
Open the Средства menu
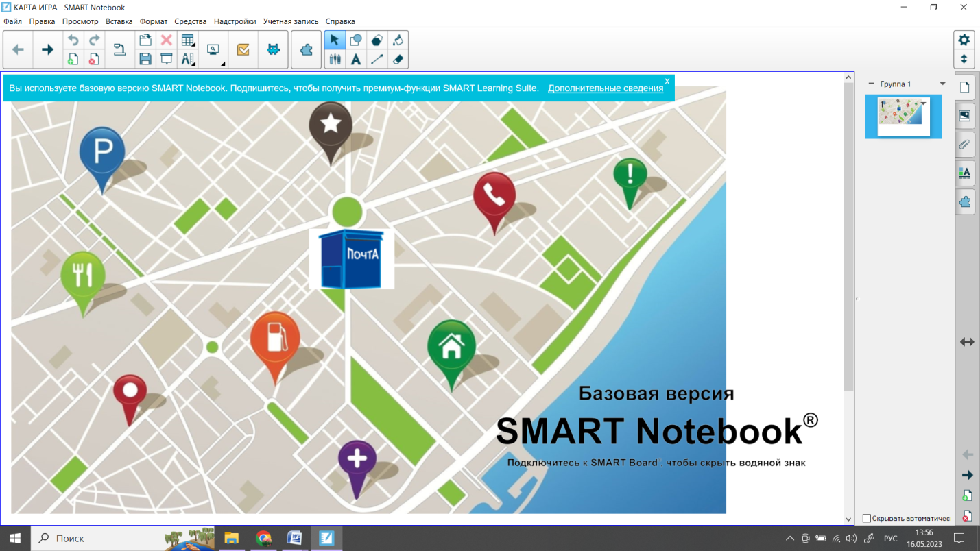[x=191, y=21]
